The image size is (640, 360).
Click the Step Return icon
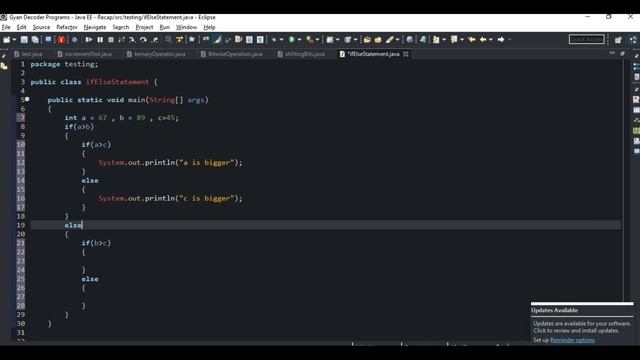[x=155, y=40]
